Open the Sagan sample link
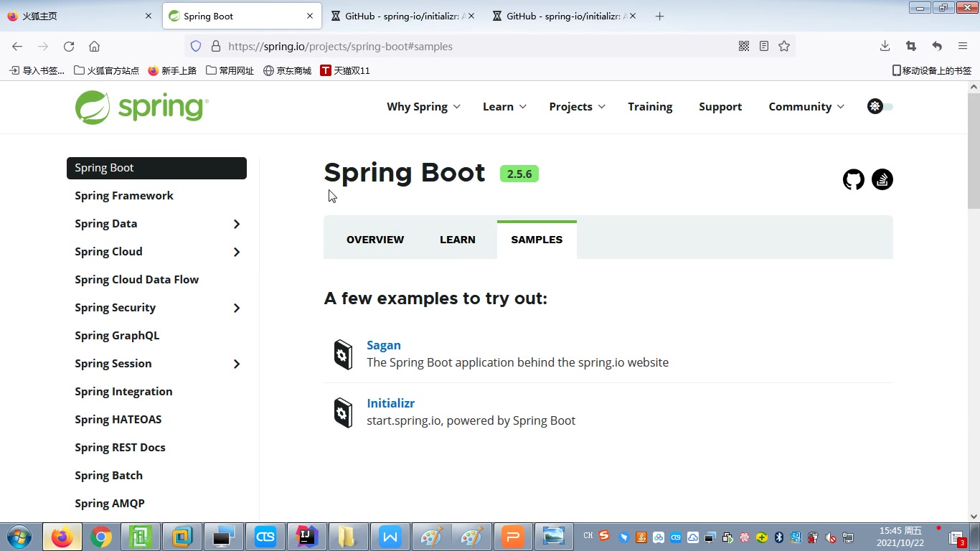Image resolution: width=980 pixels, height=551 pixels. [x=384, y=345]
